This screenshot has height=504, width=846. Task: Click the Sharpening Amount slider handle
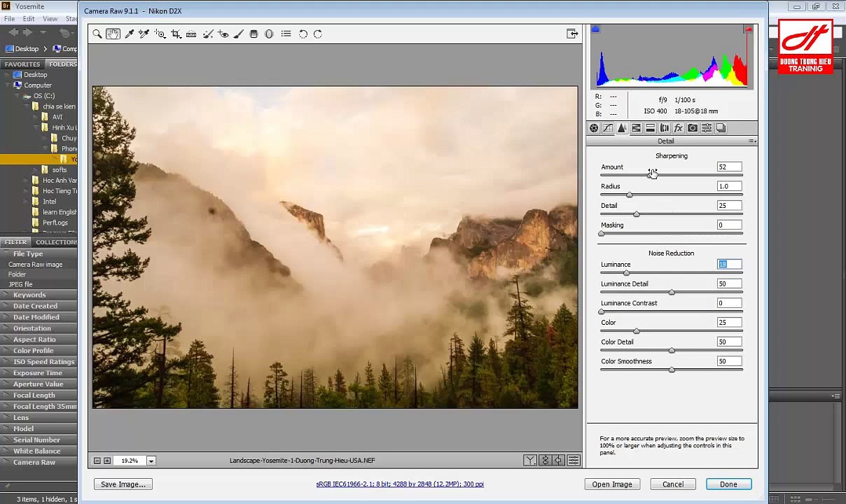[x=650, y=175]
